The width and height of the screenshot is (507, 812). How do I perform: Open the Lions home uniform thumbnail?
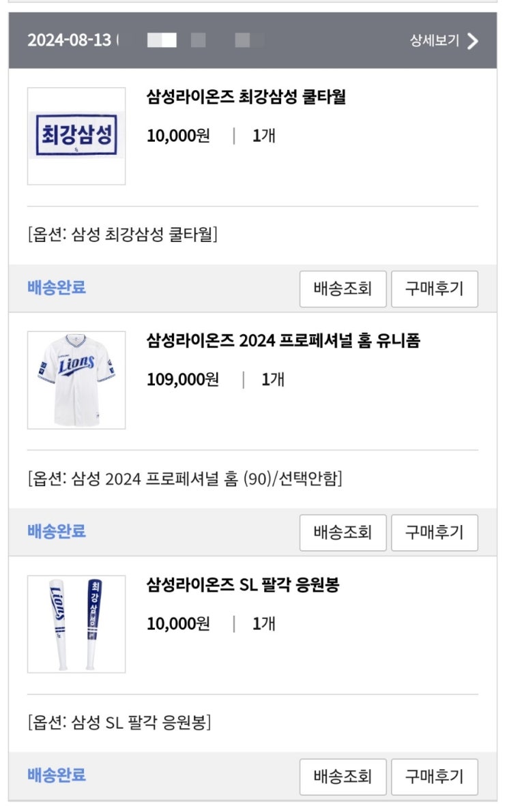tap(76, 380)
